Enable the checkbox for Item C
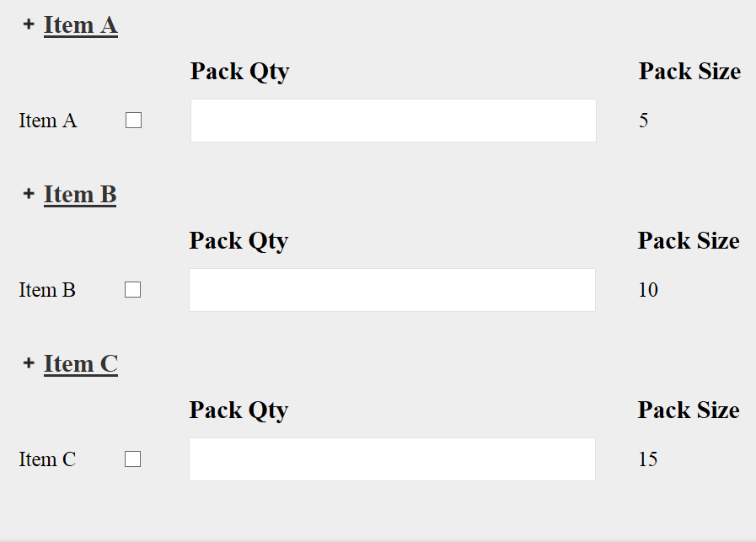756x542 pixels. tap(132, 459)
